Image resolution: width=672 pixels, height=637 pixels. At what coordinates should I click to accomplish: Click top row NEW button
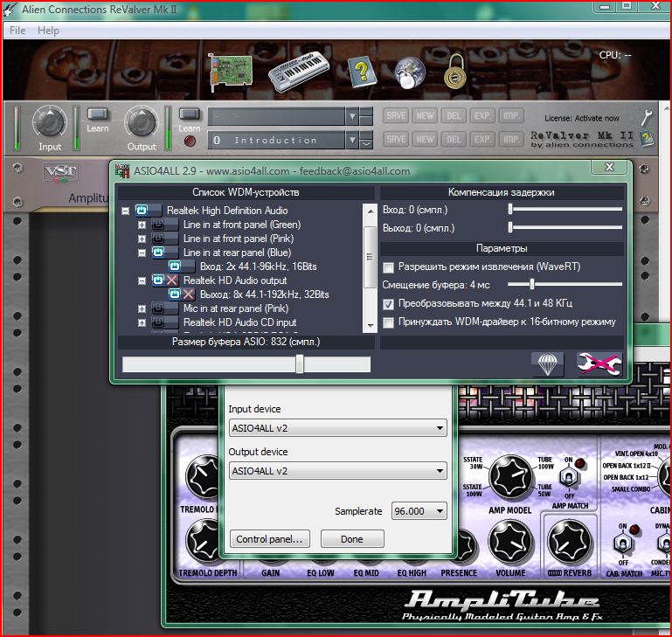click(x=425, y=115)
